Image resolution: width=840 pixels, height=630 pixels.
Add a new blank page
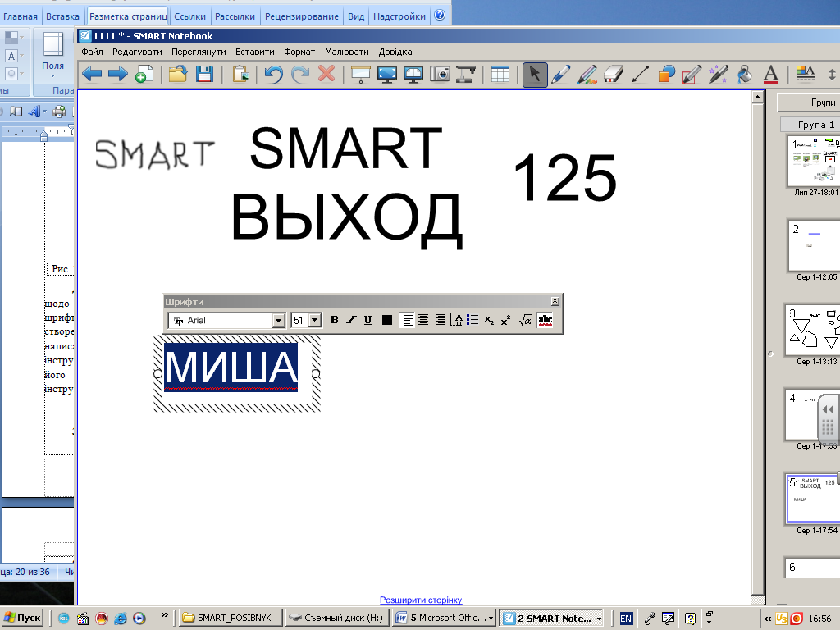point(144,74)
